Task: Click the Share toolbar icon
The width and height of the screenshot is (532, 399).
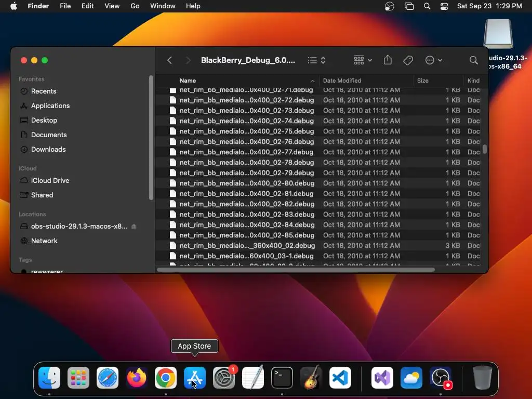Action: tap(388, 60)
